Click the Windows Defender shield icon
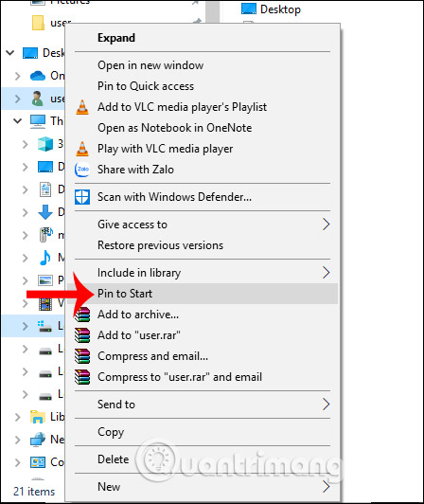Image resolution: width=424 pixels, height=504 pixels. click(82, 197)
